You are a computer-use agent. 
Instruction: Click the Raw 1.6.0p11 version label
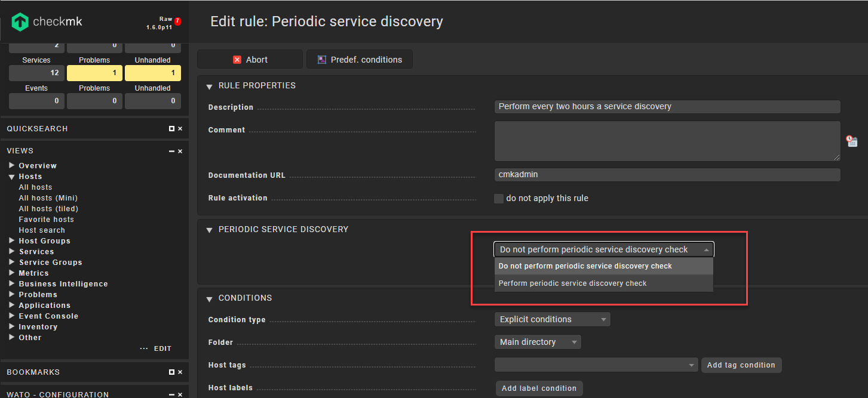pos(159,23)
